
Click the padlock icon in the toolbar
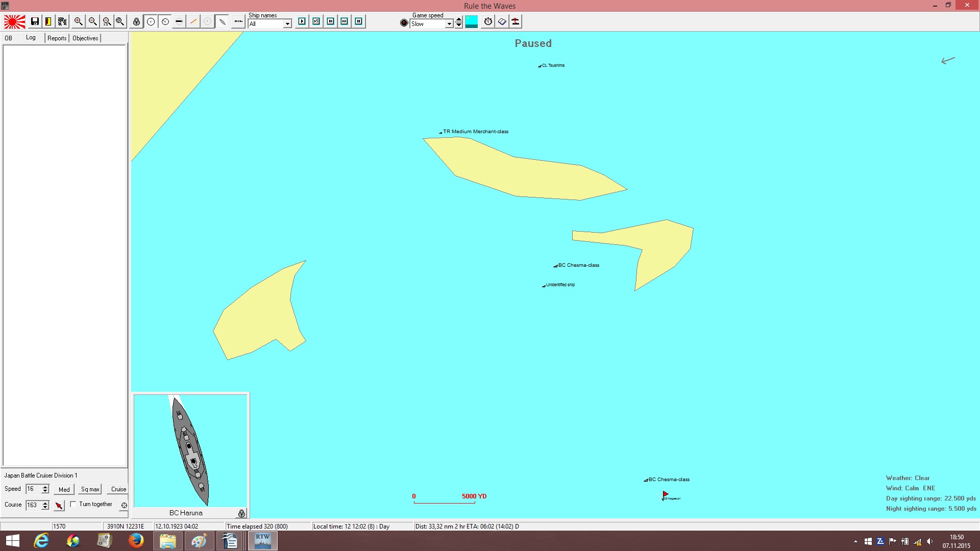click(x=136, y=21)
